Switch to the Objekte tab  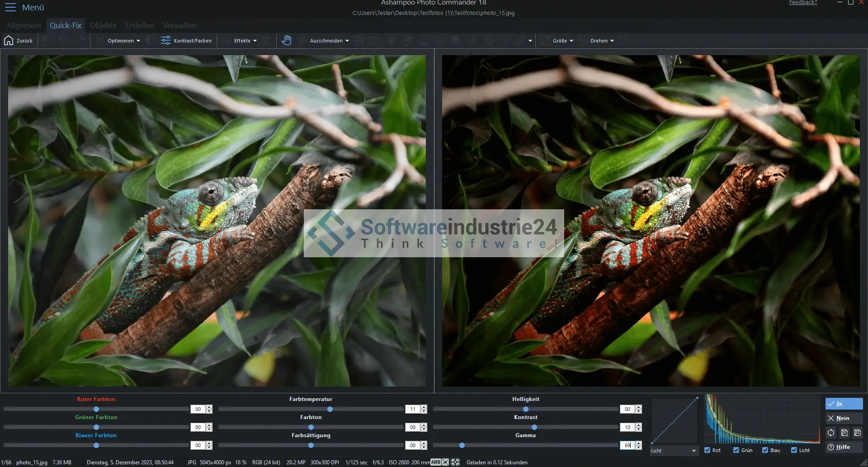click(x=103, y=25)
